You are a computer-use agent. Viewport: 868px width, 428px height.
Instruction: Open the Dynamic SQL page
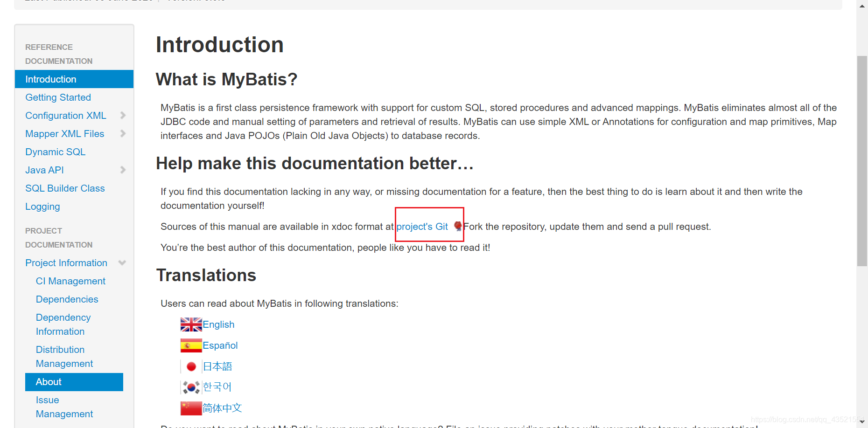pyautogui.click(x=55, y=152)
